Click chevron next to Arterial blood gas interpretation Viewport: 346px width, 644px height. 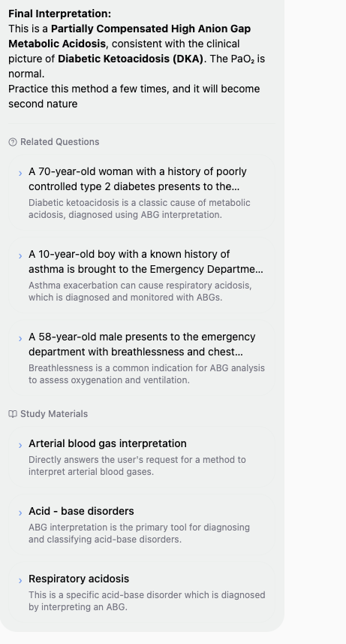point(20,445)
